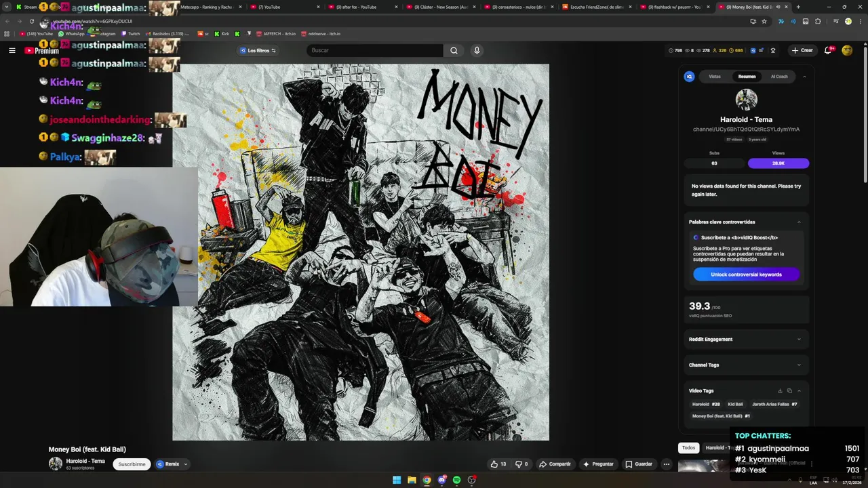Image resolution: width=868 pixels, height=488 pixels.
Task: Copy the video tags
Action: [x=789, y=390]
